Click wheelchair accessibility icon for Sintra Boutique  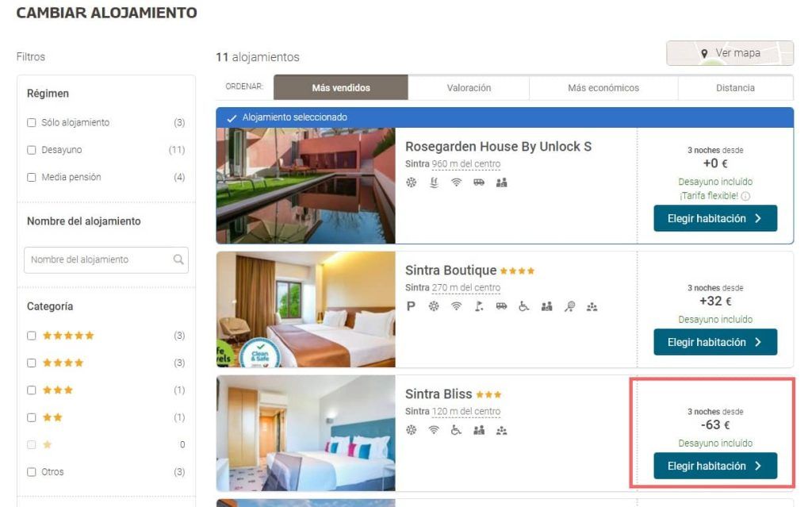pyautogui.click(x=524, y=306)
